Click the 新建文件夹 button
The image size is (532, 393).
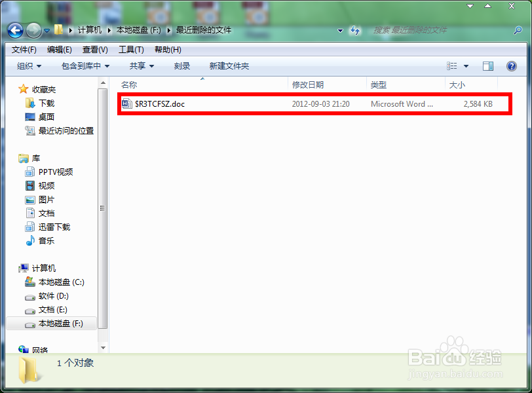coord(229,65)
